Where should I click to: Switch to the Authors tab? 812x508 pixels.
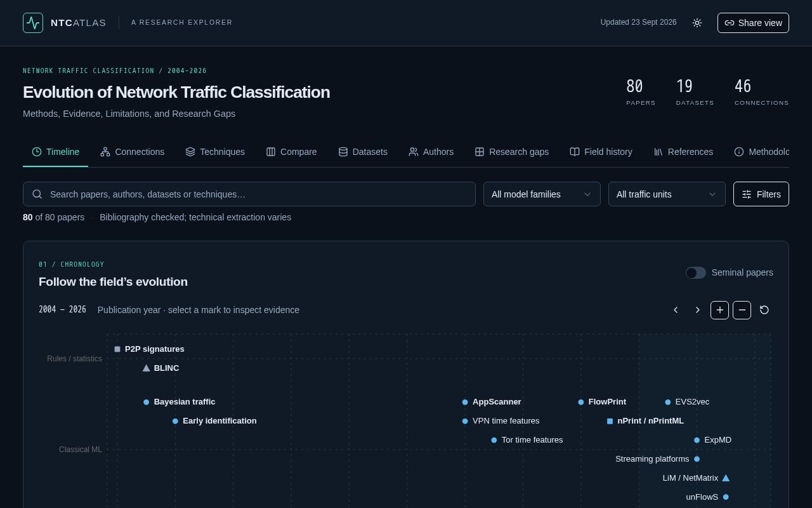tap(431, 152)
